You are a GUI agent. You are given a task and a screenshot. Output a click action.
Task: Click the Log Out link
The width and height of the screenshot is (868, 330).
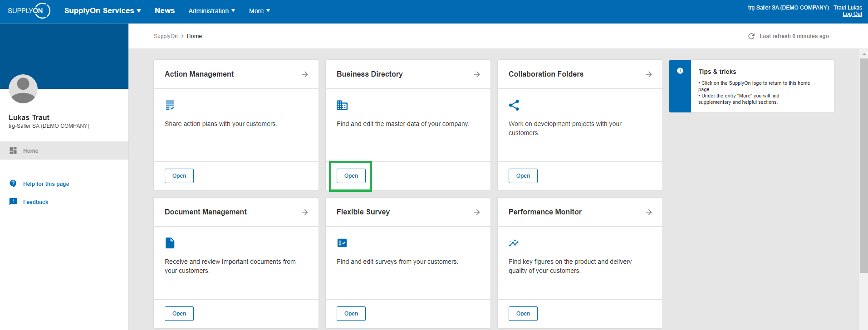click(x=852, y=14)
